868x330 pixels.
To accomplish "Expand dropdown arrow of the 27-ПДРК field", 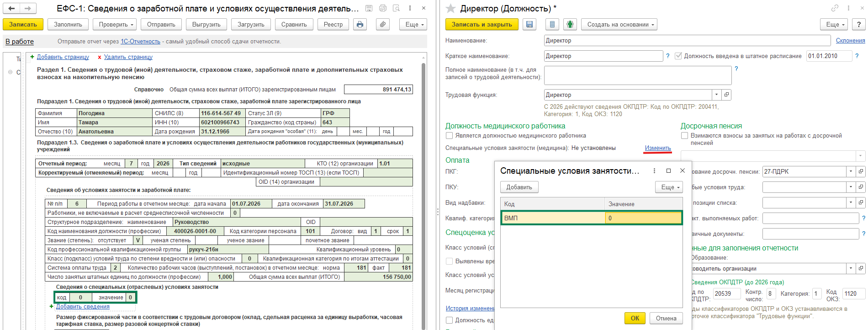I will tap(851, 171).
